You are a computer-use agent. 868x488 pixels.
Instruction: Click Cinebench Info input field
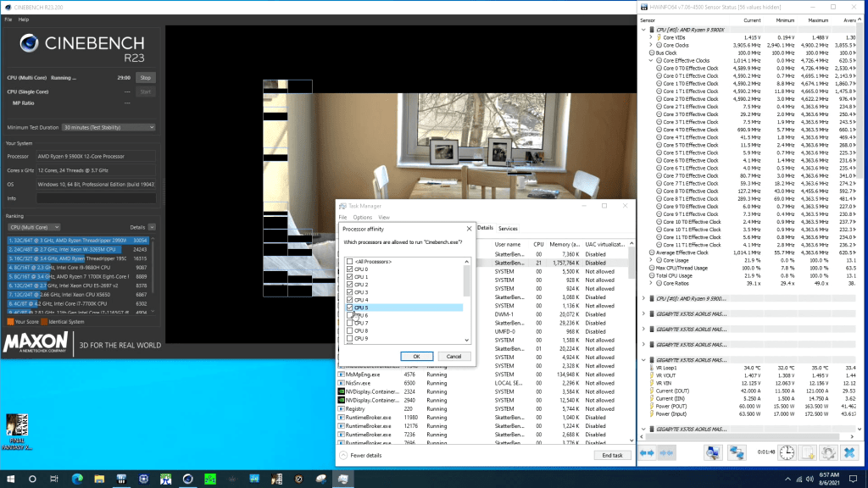tap(97, 198)
